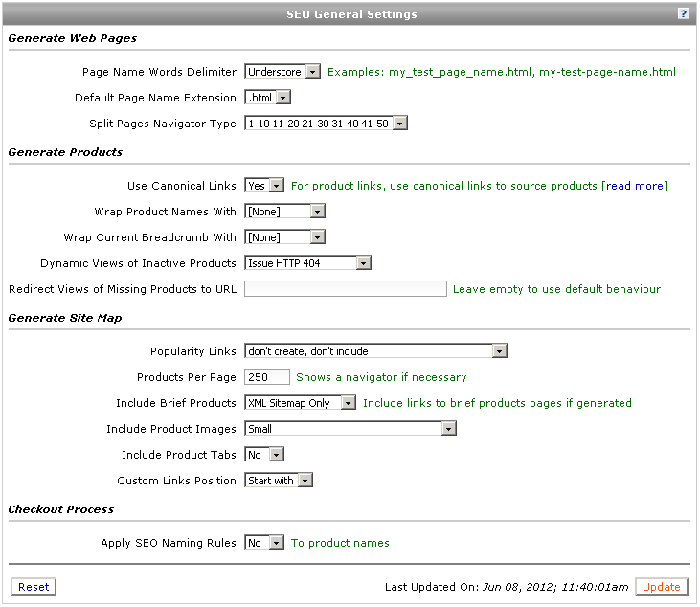The height and width of the screenshot is (607, 700).
Task: Open Include Product Tabs dropdown
Action: pyautogui.click(x=264, y=455)
